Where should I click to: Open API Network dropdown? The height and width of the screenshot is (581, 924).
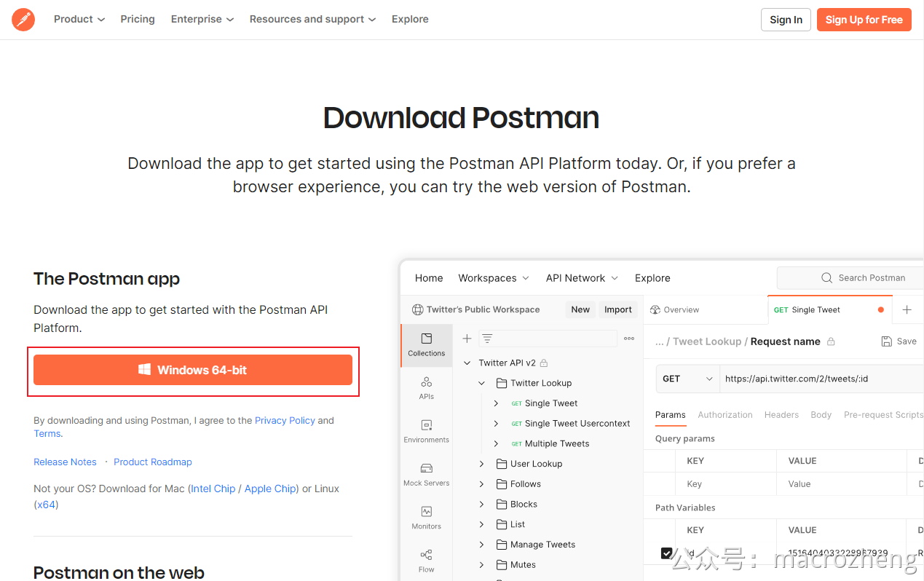582,278
